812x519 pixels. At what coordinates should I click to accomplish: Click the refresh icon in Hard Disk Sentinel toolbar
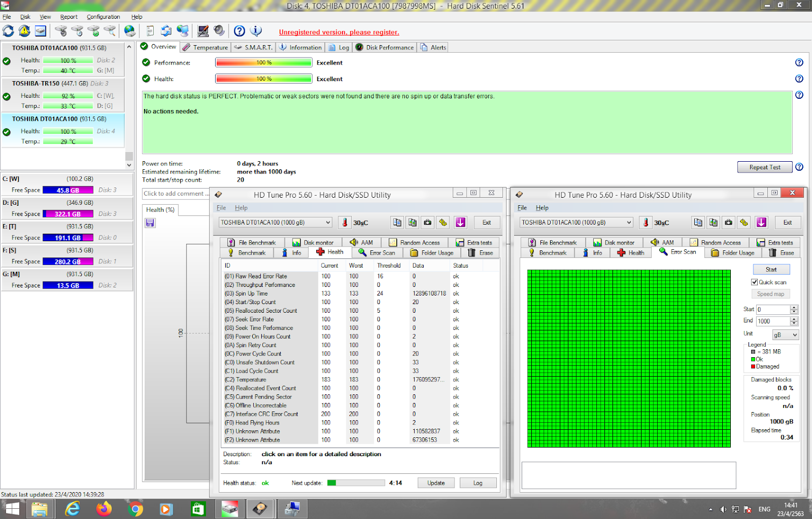(9, 31)
